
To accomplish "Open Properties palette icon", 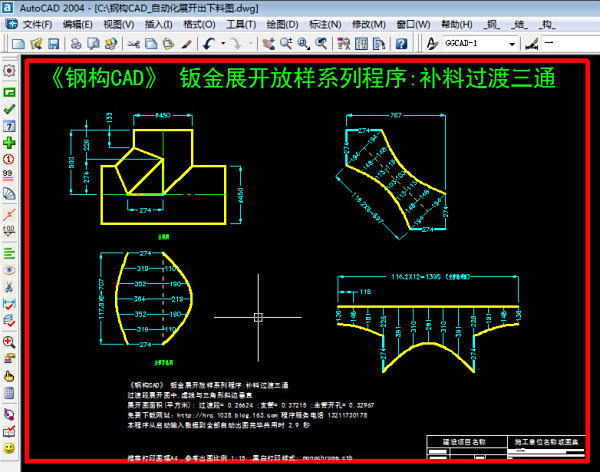I will [343, 44].
